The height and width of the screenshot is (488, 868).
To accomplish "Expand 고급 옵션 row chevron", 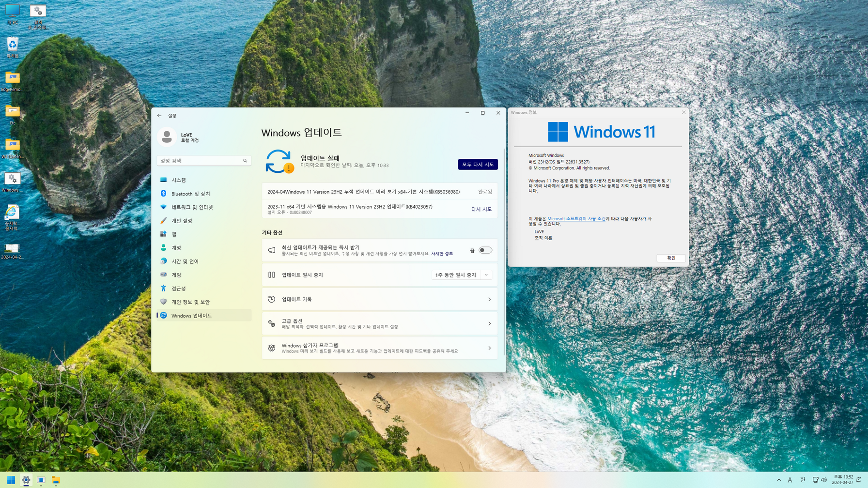I will tap(489, 323).
